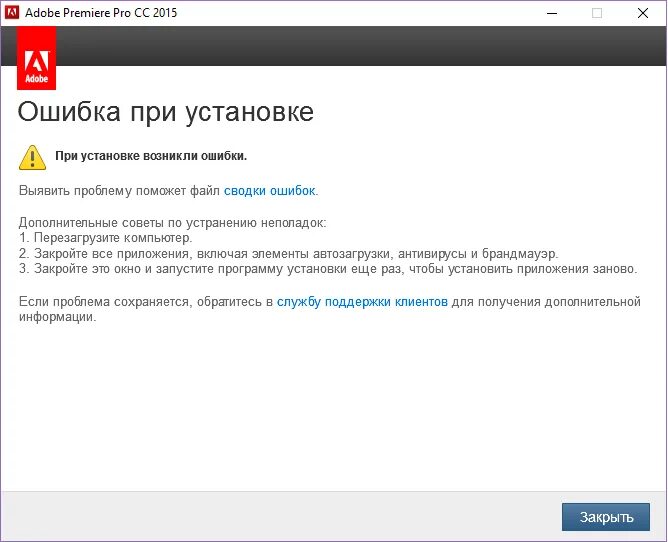The width and height of the screenshot is (668, 542).
Task: Close the window with the X button
Action: [x=643, y=13]
